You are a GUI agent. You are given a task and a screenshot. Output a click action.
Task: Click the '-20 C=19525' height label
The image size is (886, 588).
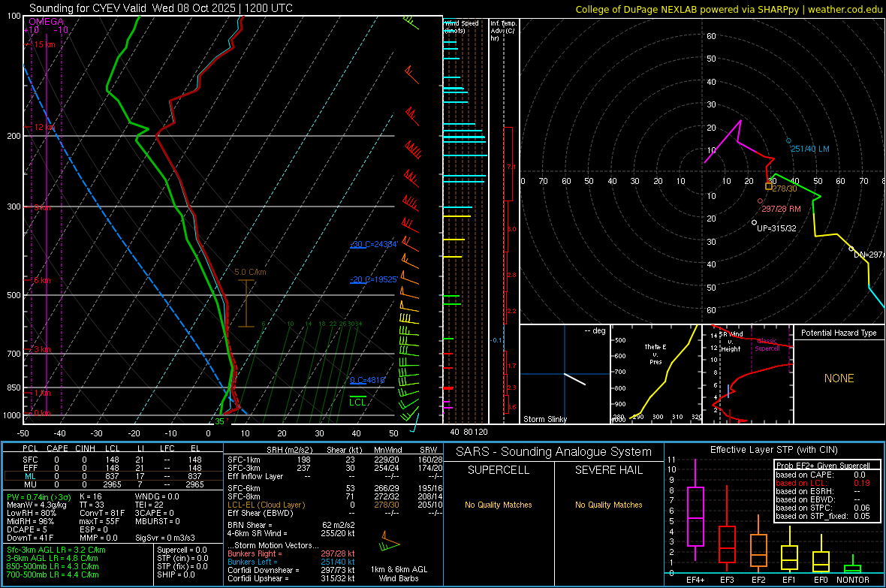(374, 279)
